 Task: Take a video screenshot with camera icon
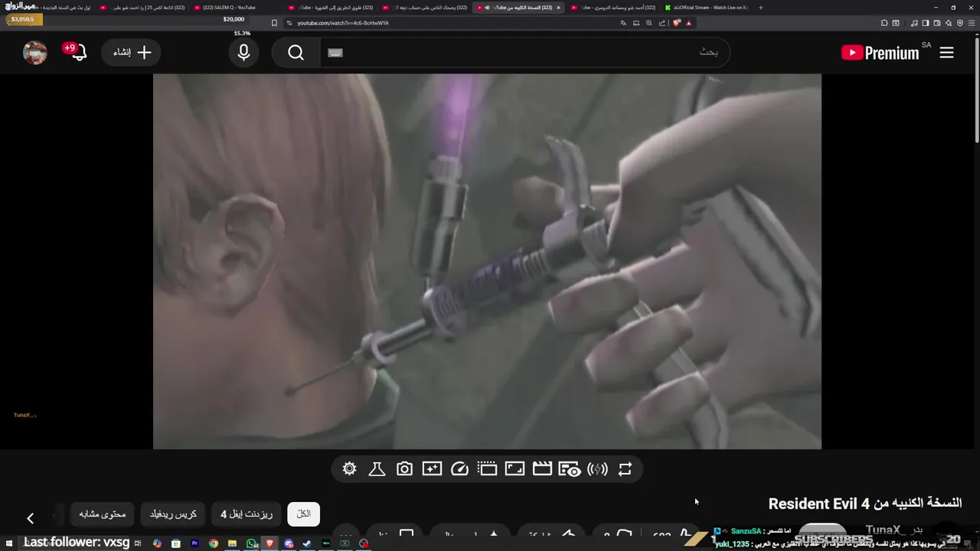404,469
